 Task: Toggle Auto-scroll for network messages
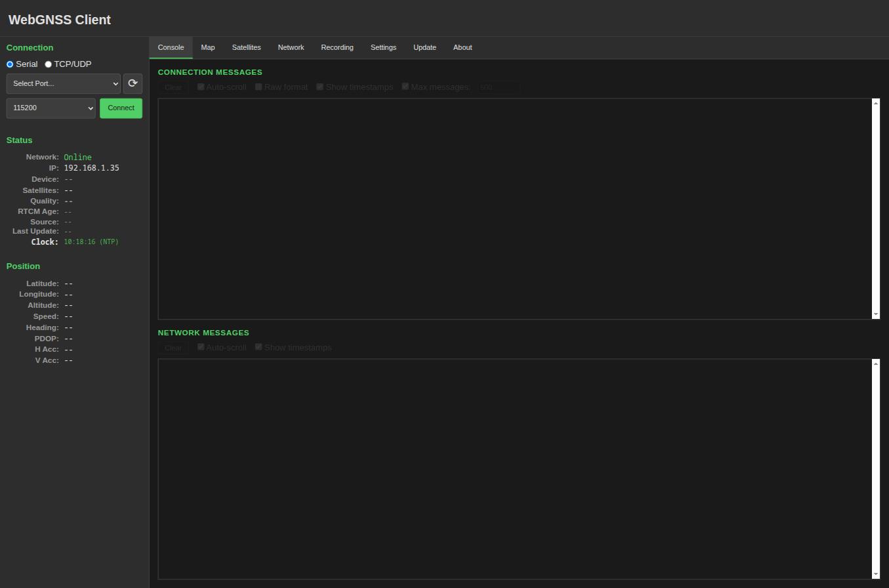[x=201, y=347]
